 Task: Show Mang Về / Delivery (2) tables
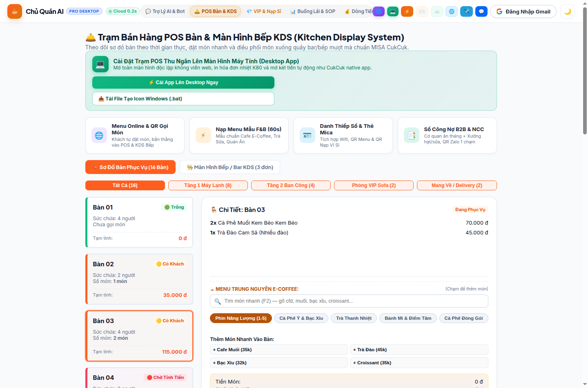click(457, 185)
